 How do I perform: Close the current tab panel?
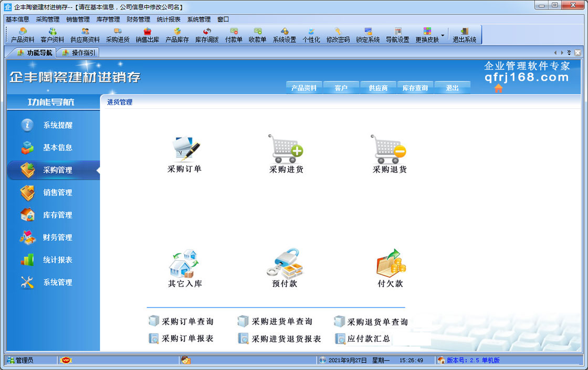(x=577, y=53)
